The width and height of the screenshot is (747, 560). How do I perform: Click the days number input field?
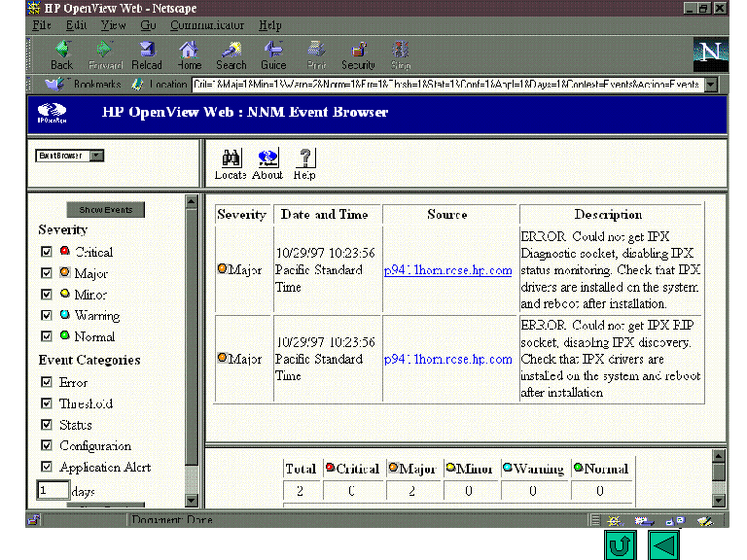(53, 491)
